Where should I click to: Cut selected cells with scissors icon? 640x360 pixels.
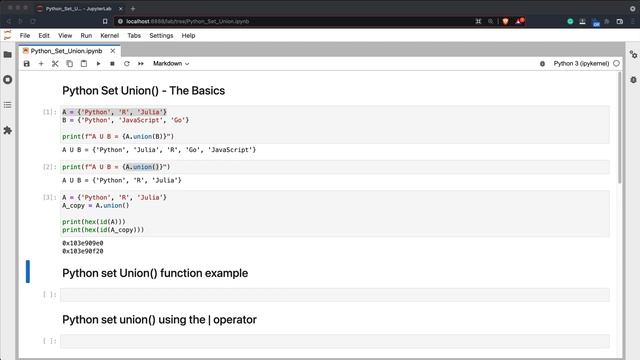tap(55, 64)
